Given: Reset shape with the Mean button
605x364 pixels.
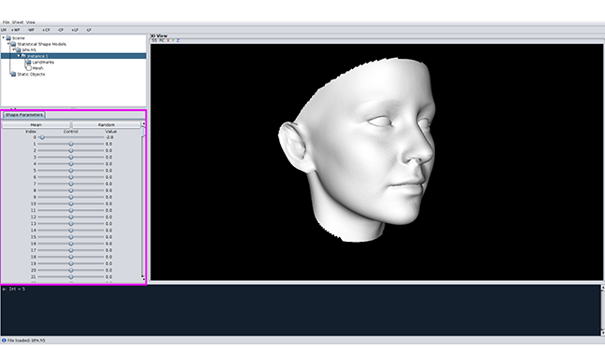Looking at the screenshot, I should pyautogui.click(x=36, y=124).
